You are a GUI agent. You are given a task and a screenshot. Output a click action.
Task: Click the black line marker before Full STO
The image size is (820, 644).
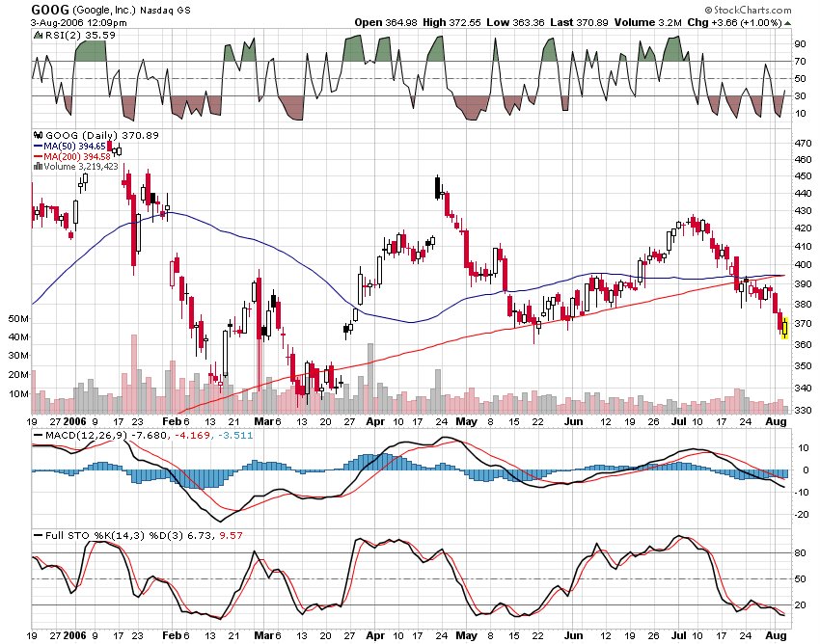pos(39,535)
